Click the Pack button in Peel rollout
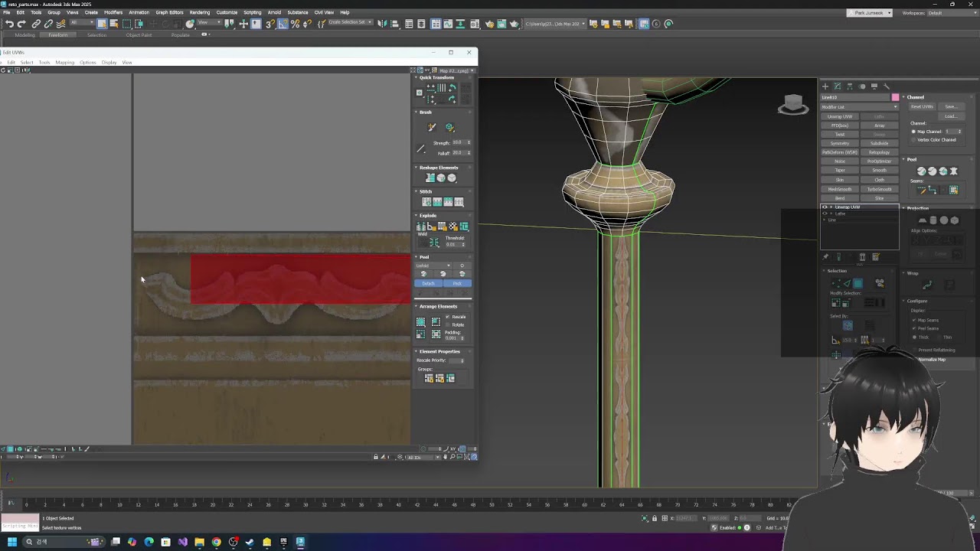This screenshot has width=980, height=551. pyautogui.click(x=457, y=283)
